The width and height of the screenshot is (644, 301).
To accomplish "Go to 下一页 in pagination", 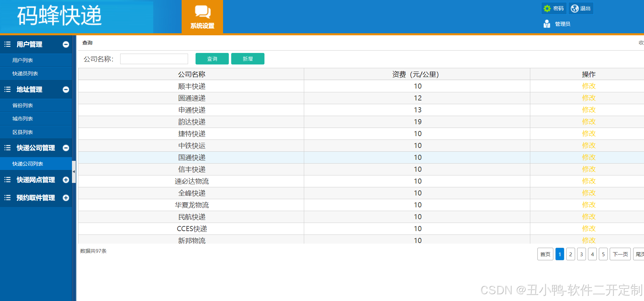I will pos(620,254).
